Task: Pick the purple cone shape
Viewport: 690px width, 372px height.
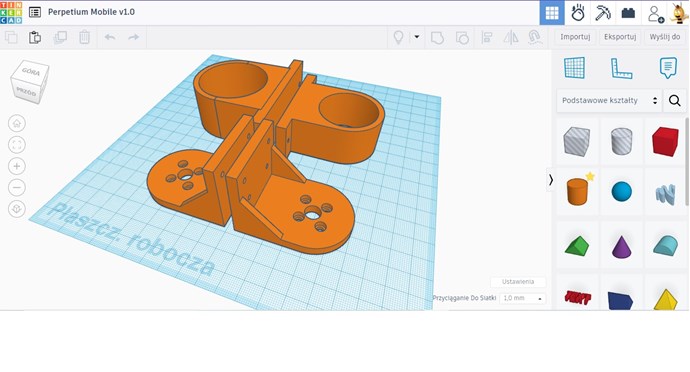Action: point(621,247)
